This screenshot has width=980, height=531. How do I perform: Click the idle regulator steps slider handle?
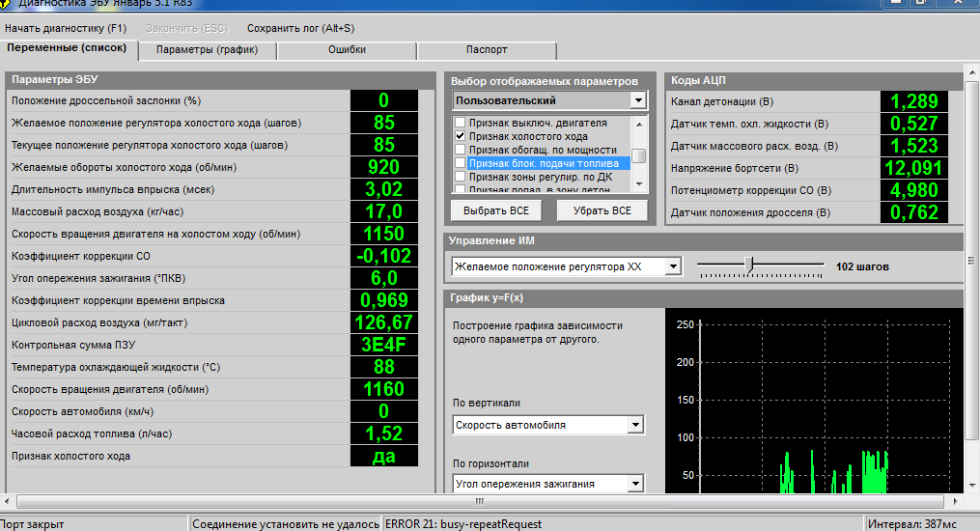pos(747,264)
